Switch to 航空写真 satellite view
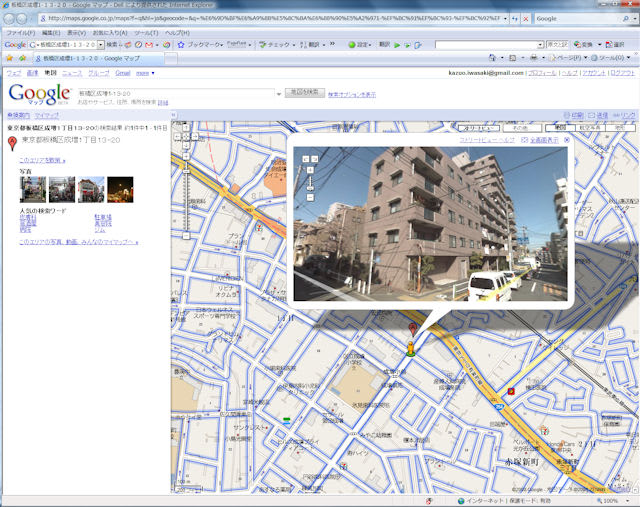The image size is (640, 507). pos(590,128)
